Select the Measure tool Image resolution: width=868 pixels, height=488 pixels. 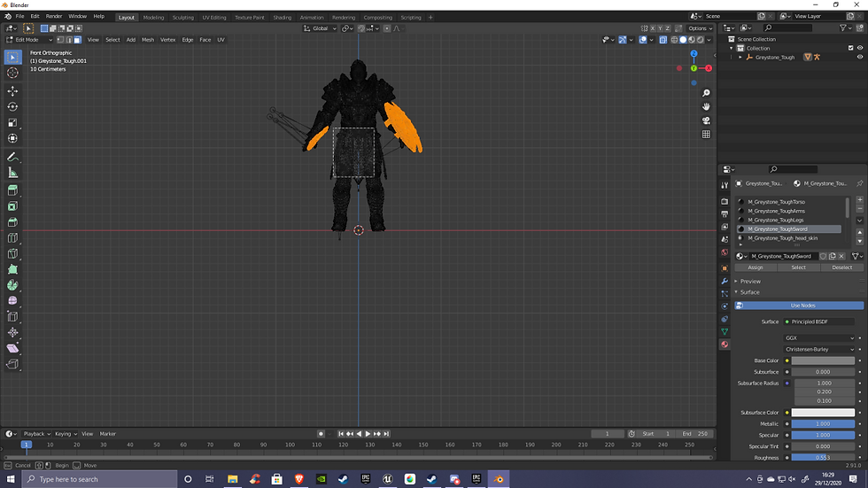click(12, 174)
